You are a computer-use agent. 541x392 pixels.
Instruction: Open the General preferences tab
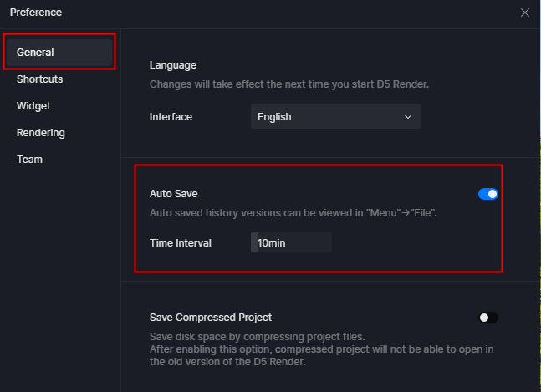(59, 53)
